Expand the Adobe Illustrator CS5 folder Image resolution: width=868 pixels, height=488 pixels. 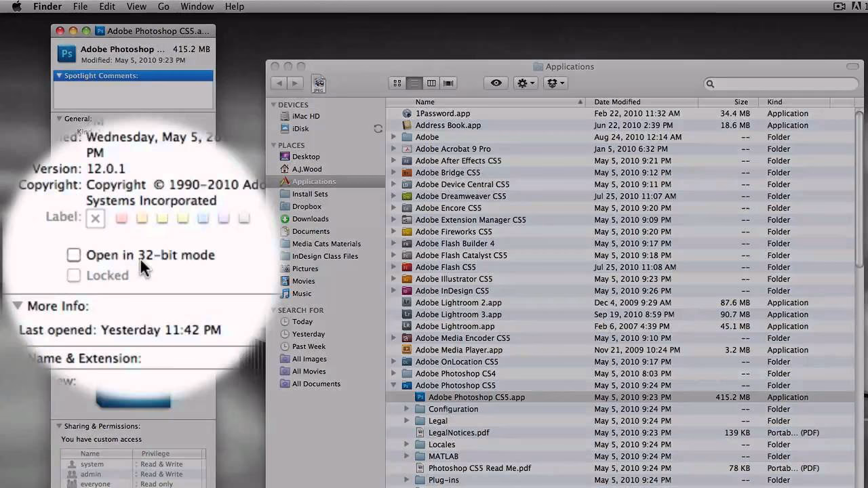pyautogui.click(x=394, y=279)
